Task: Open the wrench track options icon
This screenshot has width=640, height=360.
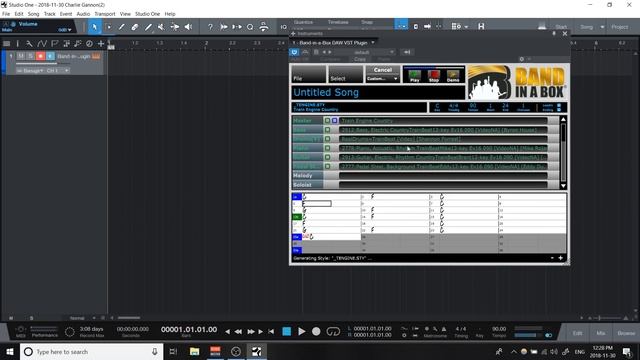Action: pos(29,43)
